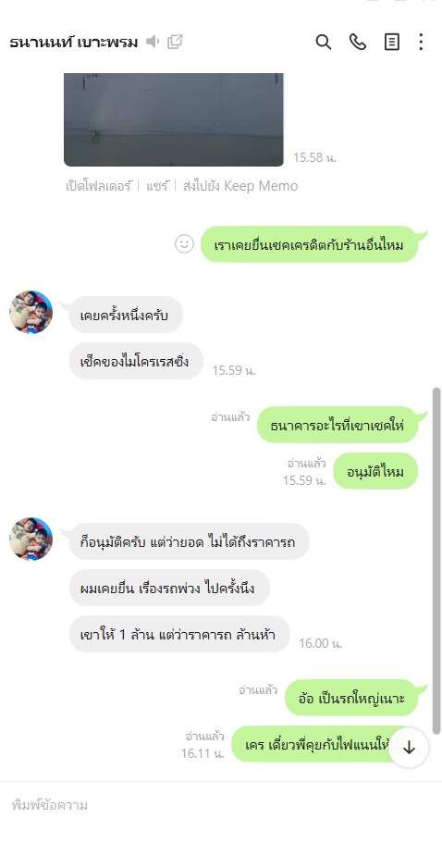Start a voice call with phone icon
442x868 pixels.
[357, 42]
